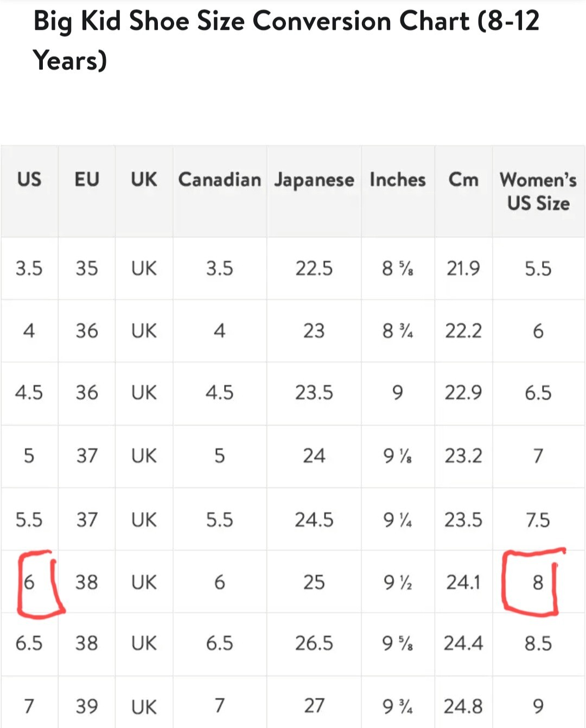Viewport: 586px width, 728px height.
Task: Select the EU column header
Action: (87, 180)
